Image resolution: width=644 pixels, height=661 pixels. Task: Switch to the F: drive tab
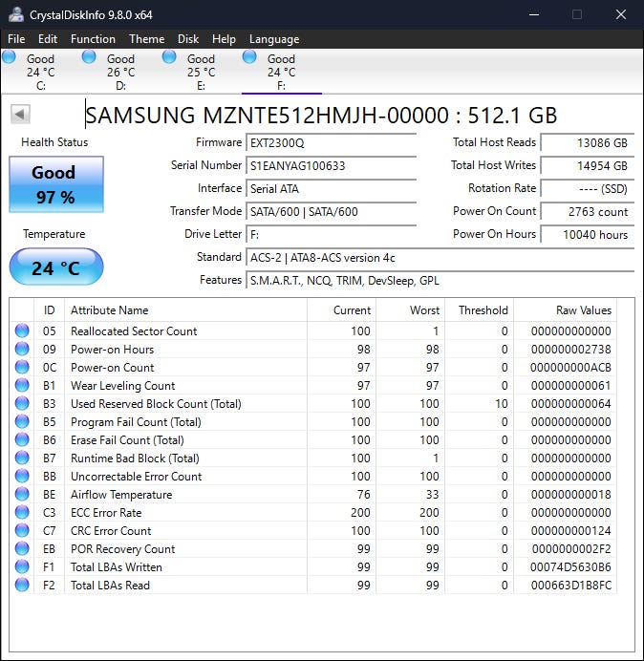[281, 72]
